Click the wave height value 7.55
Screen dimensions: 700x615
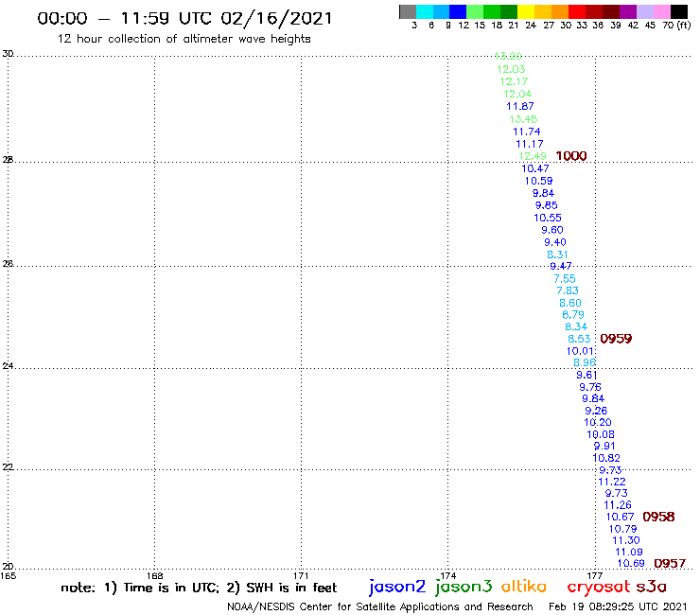(565, 279)
